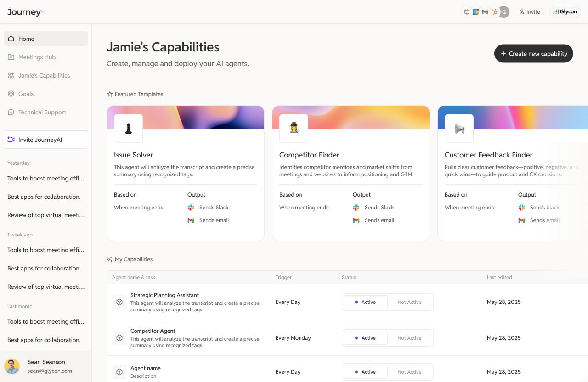Open Meetings Hub in the sidebar
The image size is (588, 382).
pos(37,57)
